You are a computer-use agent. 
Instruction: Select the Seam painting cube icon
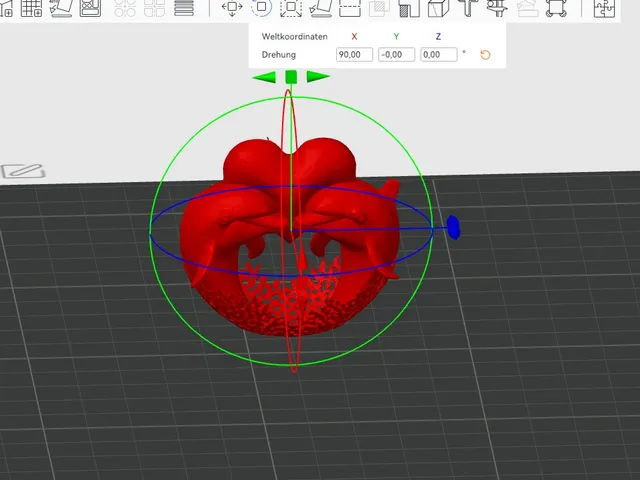pyautogui.click(x=438, y=8)
